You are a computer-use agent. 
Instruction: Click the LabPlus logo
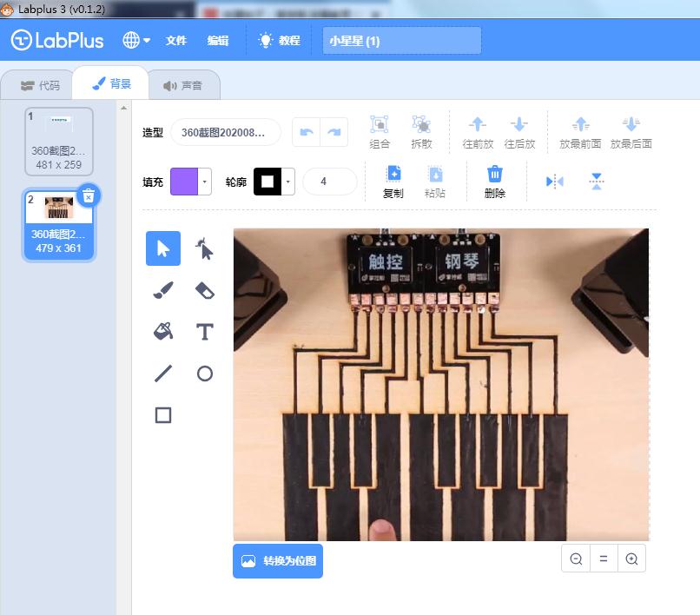coord(57,41)
